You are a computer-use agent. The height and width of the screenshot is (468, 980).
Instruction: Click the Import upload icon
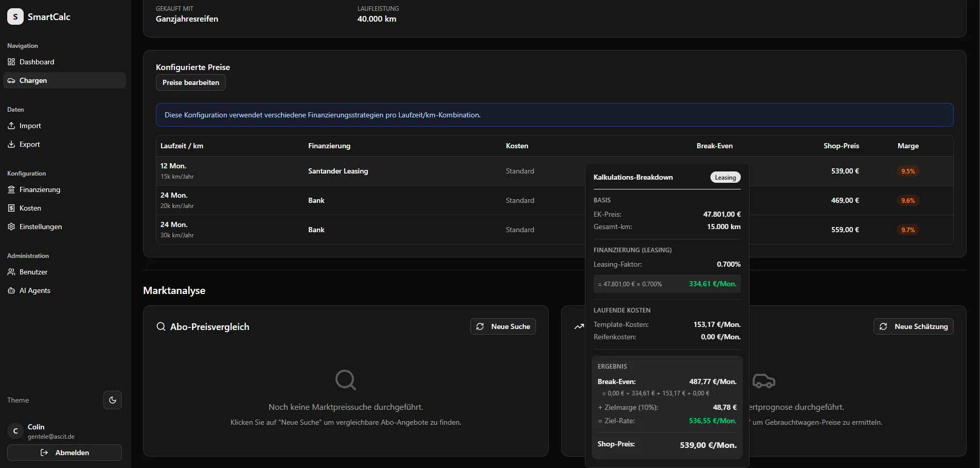tap(11, 126)
